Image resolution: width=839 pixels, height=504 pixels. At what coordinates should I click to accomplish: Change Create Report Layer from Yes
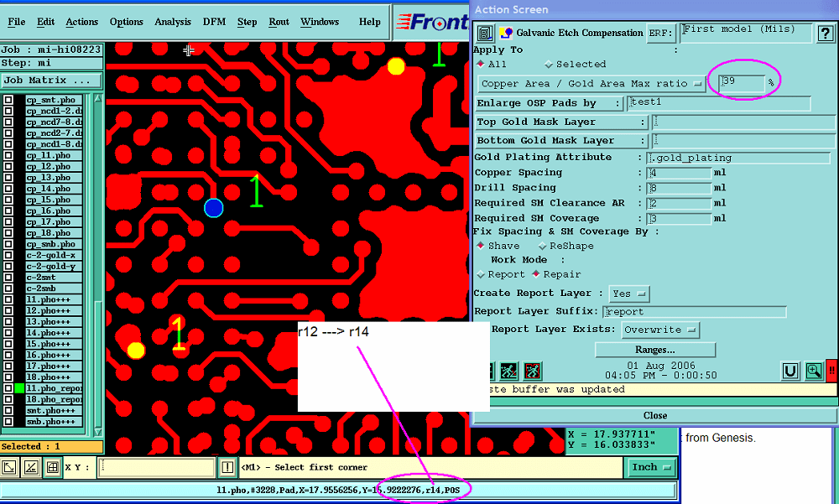click(628, 294)
